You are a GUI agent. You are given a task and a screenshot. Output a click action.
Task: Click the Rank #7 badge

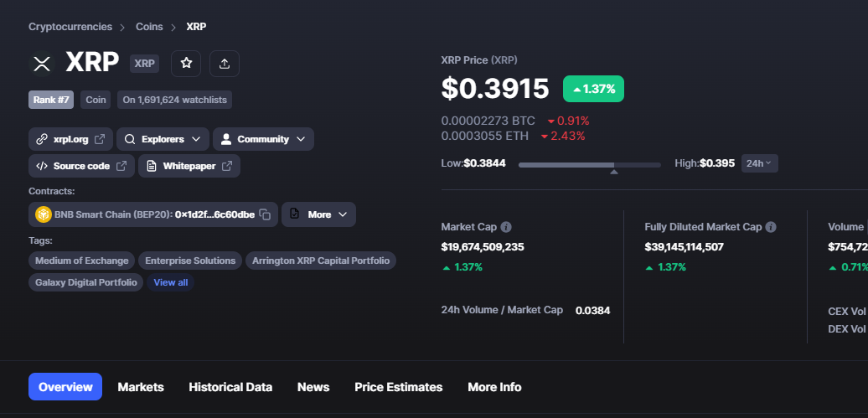[51, 100]
